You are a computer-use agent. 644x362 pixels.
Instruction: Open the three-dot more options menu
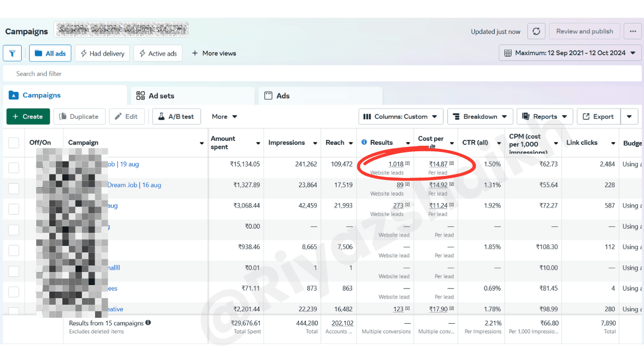633,31
